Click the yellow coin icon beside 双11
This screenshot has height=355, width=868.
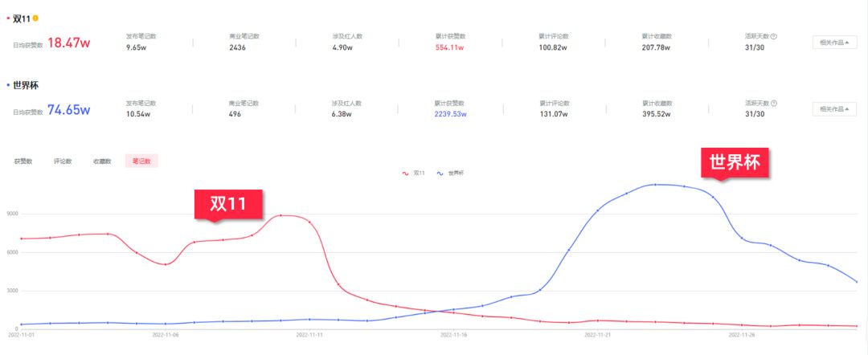(35, 18)
